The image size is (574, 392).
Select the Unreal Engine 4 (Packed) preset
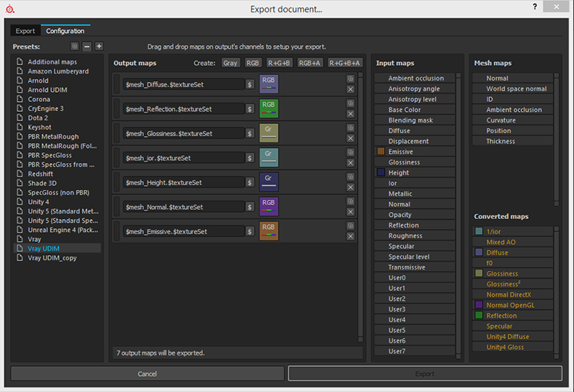[x=57, y=230]
